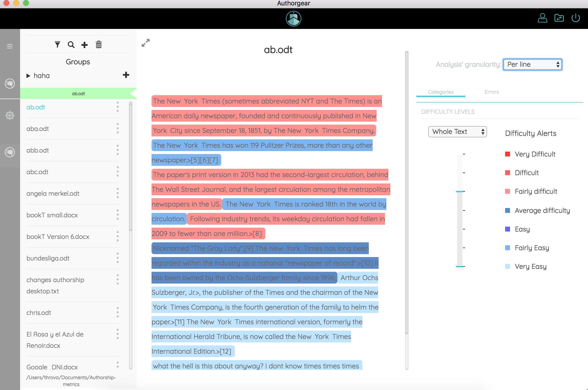The height and width of the screenshot is (390, 588).
Task: Open the user profile icon
Action: click(542, 18)
